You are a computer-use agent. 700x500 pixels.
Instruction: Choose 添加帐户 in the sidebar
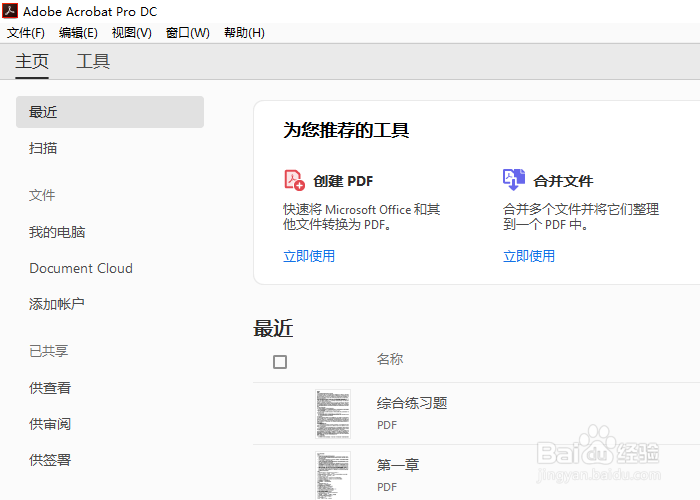pos(57,304)
